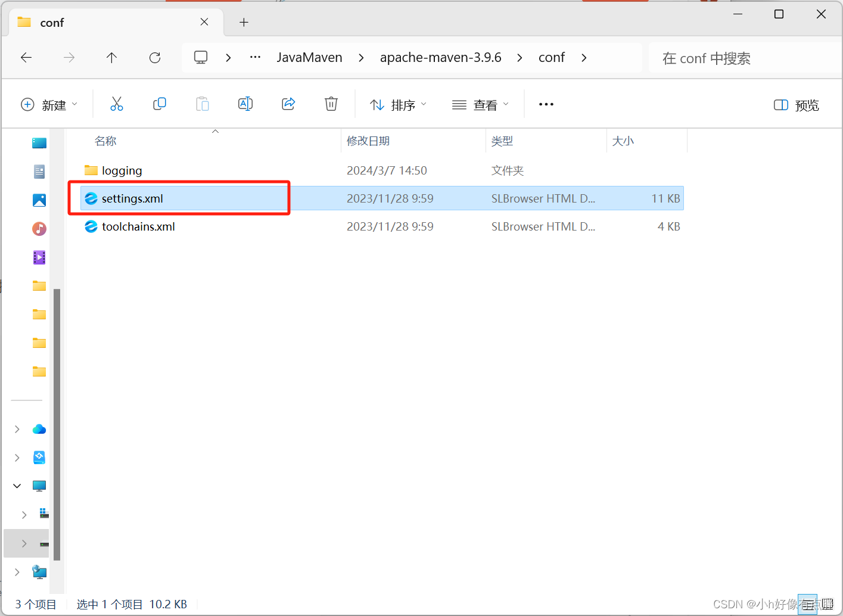Click apache-maven-3.9.6 in the address path
Screen dimensions: 843x616
pyautogui.click(x=440, y=57)
